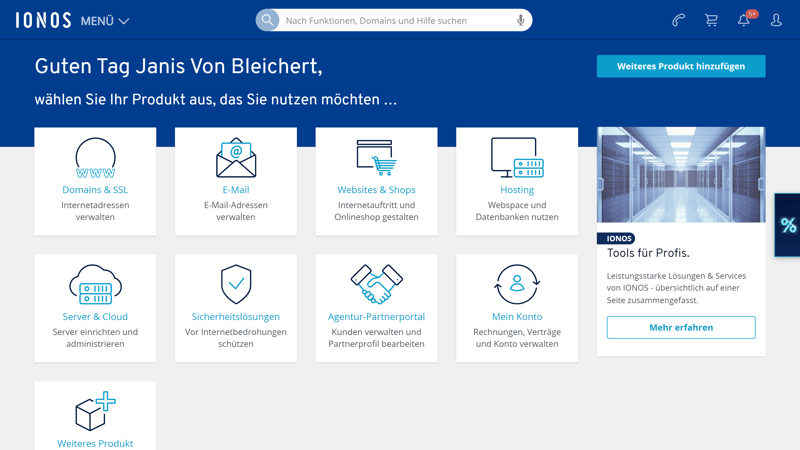800x450 pixels.
Task: Click the phone support icon in header
Action: pyautogui.click(x=678, y=20)
